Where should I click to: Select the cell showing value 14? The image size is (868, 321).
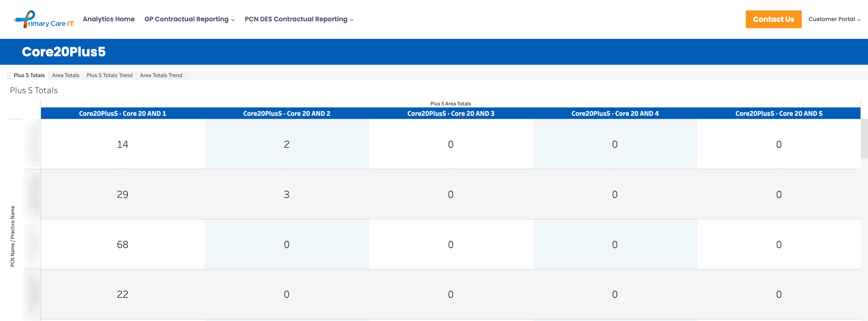(123, 144)
